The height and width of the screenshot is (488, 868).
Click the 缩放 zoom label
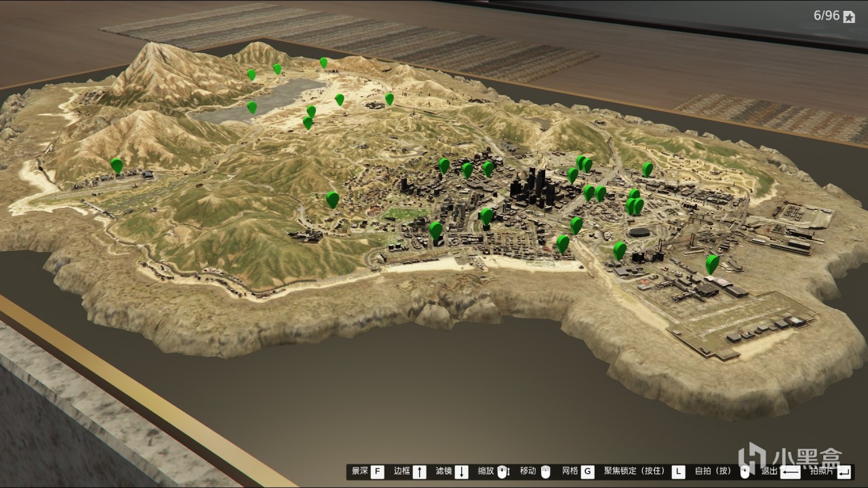tap(486, 471)
